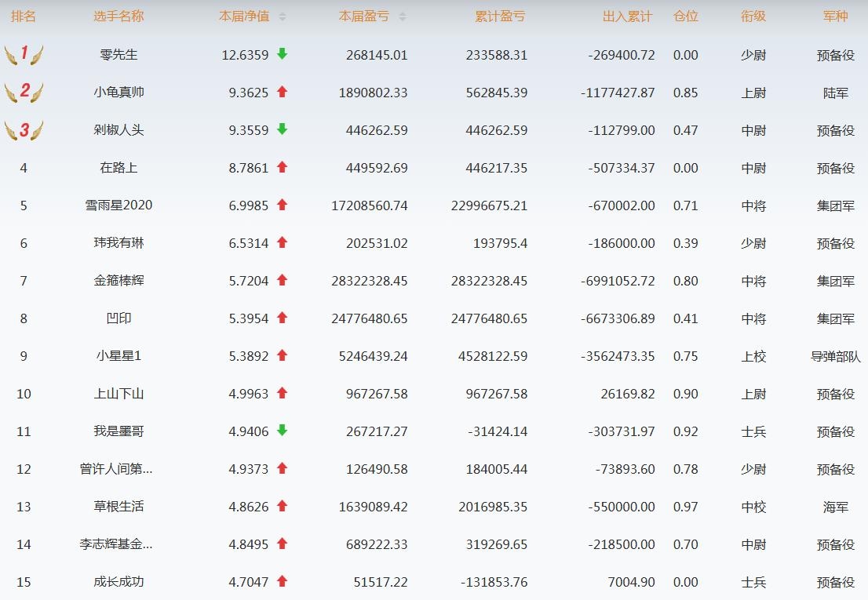
Task: Open player 小龟真帅 profile
Action: click(x=119, y=93)
